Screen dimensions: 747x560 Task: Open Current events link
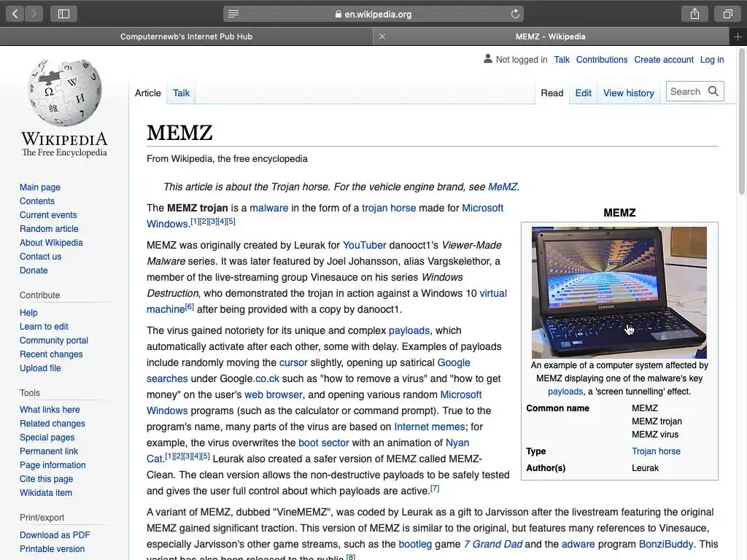48,215
